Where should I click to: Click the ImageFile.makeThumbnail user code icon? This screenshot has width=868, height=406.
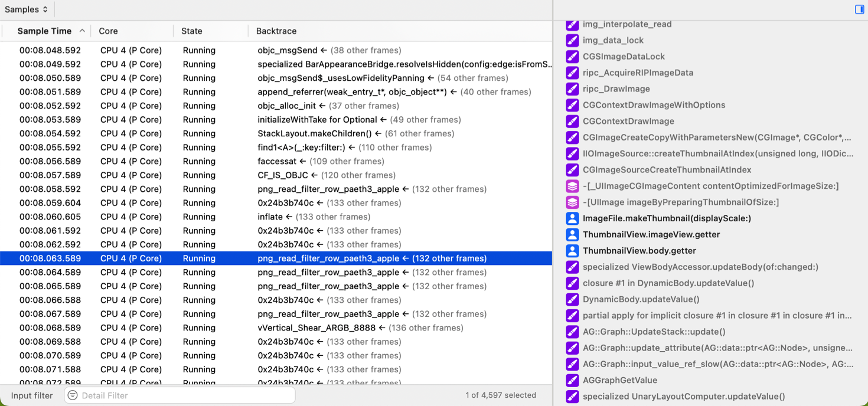point(572,218)
